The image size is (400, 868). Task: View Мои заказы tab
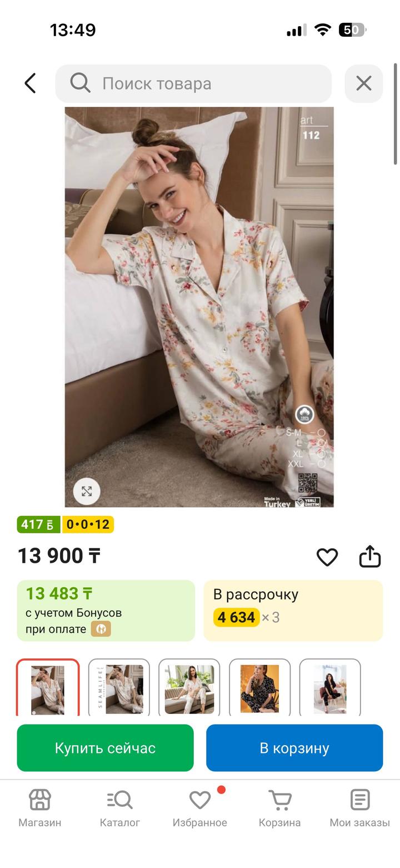[x=359, y=807]
